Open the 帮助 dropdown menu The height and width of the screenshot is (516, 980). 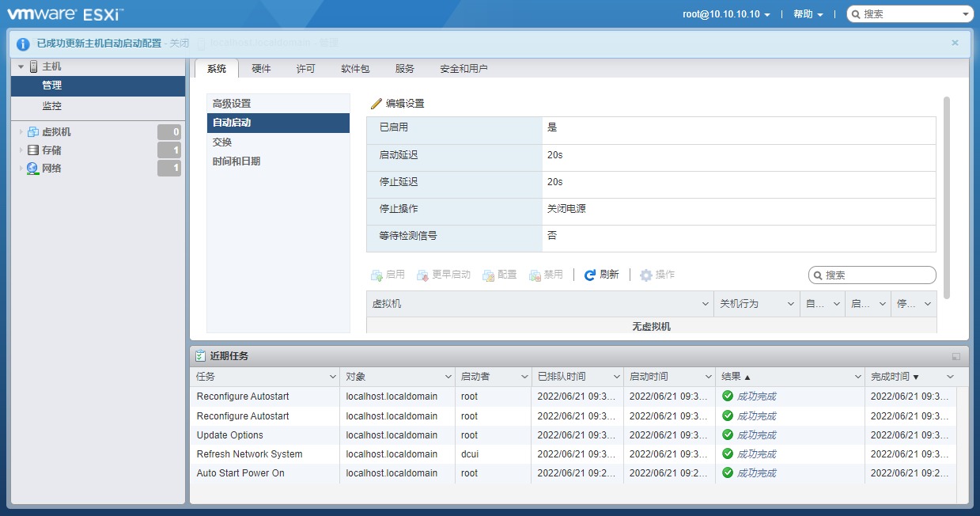806,13
